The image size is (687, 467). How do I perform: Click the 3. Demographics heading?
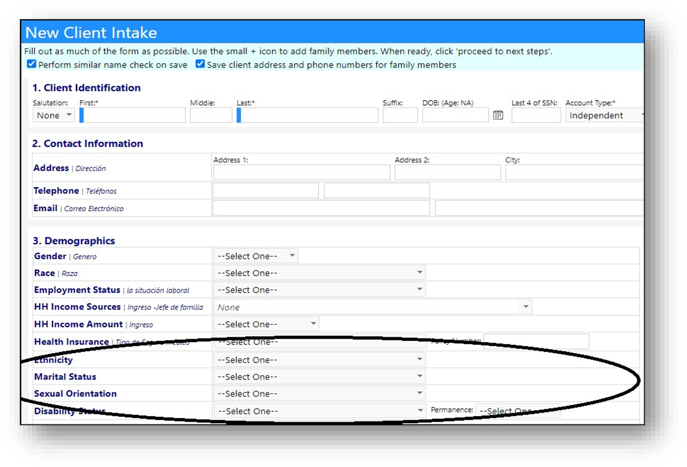click(74, 241)
